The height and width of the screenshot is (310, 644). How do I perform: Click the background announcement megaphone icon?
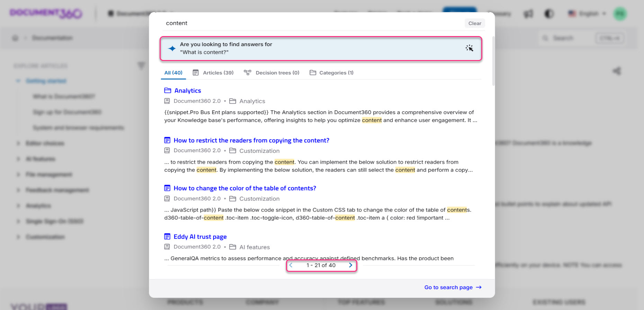coord(528,14)
